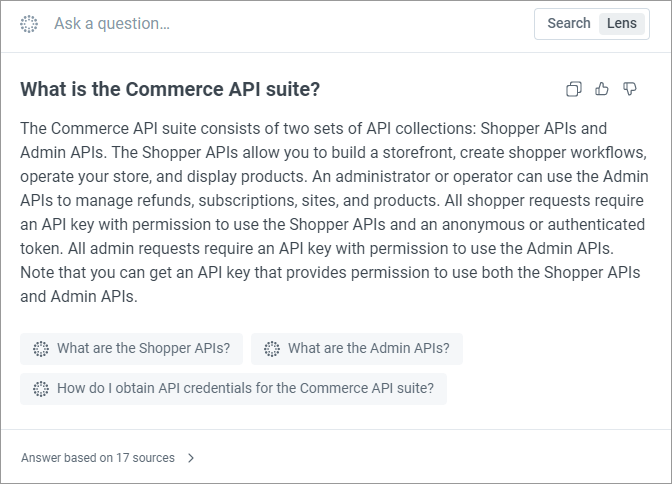The height and width of the screenshot is (484, 672).
Task: Click the answer sentence beginning 'Note that you'
Action: (330, 284)
